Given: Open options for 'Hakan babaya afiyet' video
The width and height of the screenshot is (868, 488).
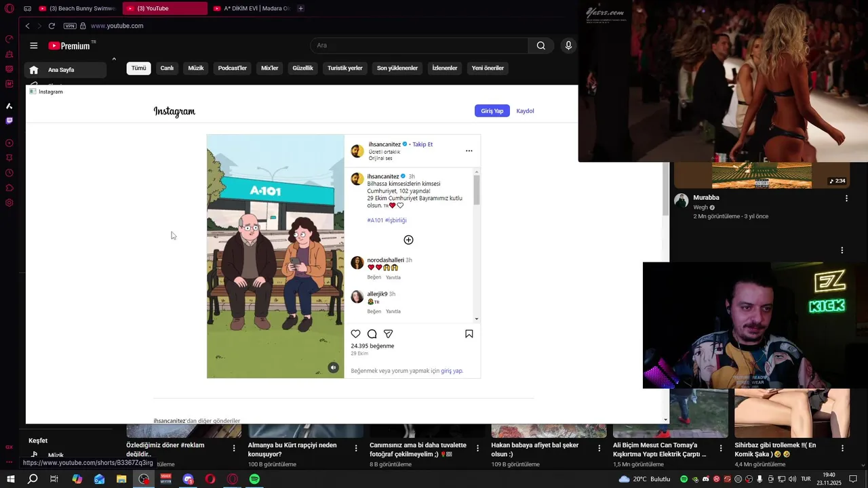Looking at the screenshot, I should [599, 448].
